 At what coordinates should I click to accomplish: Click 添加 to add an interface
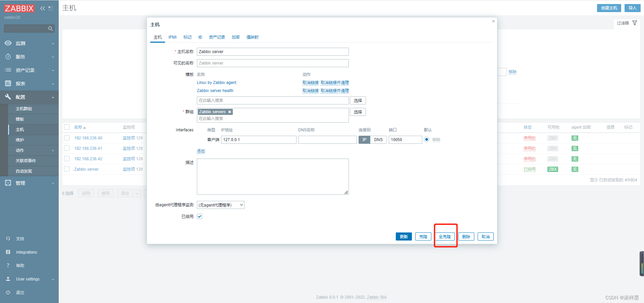(201, 151)
